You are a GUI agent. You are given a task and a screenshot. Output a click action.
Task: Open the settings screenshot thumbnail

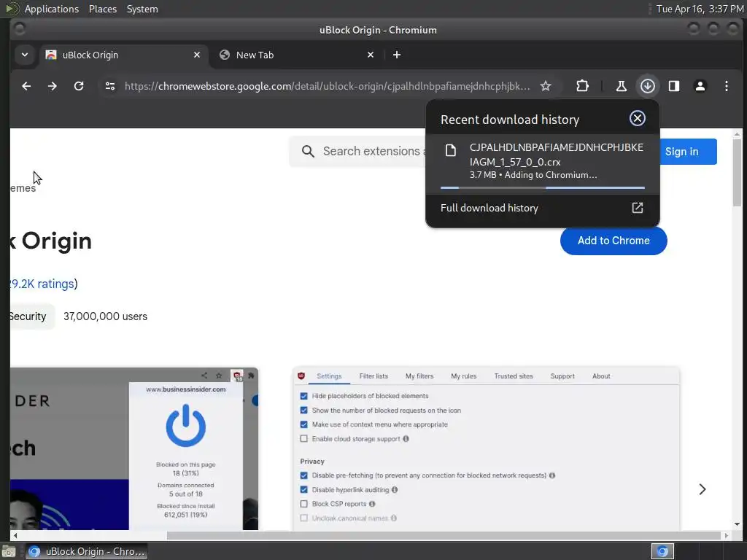(486, 448)
